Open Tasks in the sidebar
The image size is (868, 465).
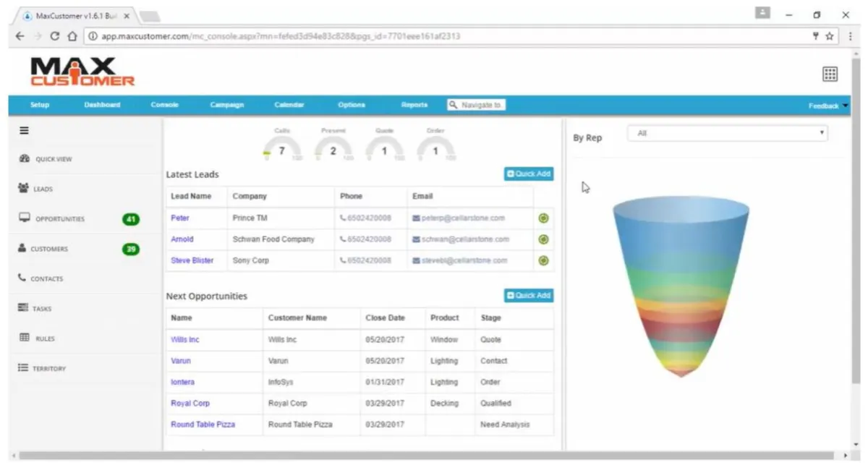(41, 309)
